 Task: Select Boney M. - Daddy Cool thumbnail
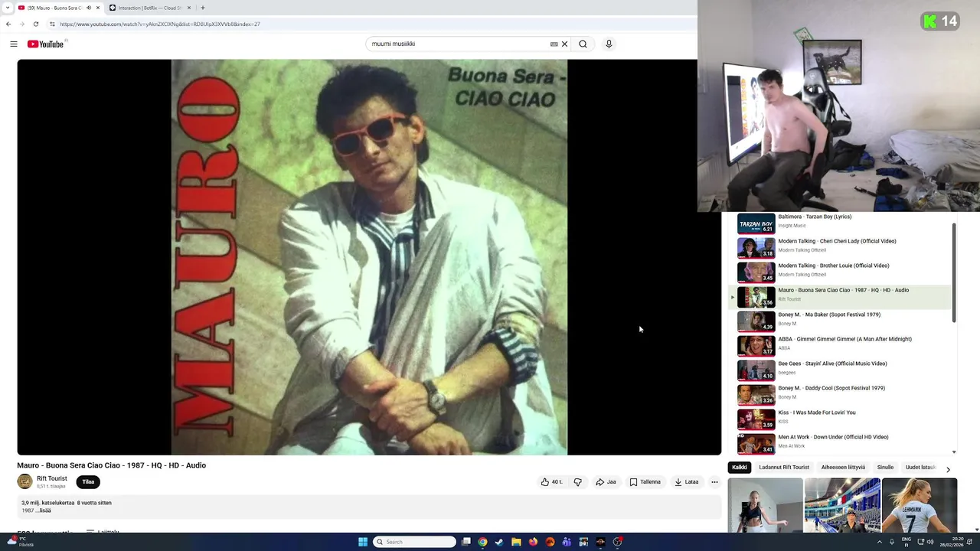coord(756,394)
